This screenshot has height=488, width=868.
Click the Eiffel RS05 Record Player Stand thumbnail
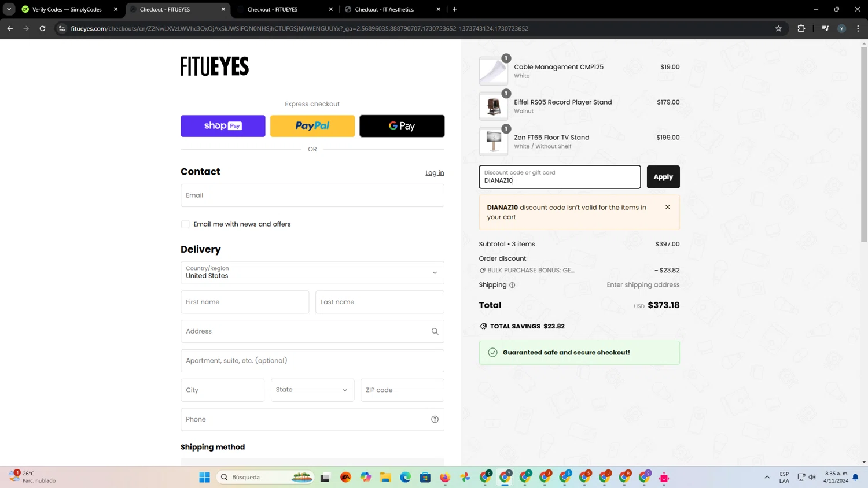494,106
